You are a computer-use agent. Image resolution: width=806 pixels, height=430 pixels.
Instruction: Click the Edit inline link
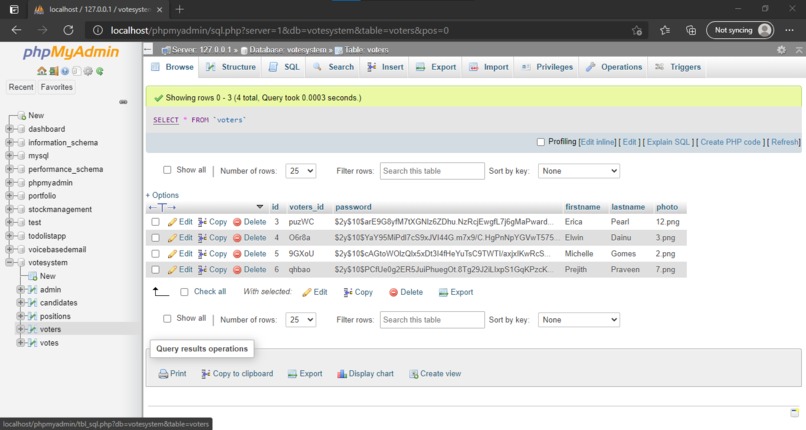(597, 142)
